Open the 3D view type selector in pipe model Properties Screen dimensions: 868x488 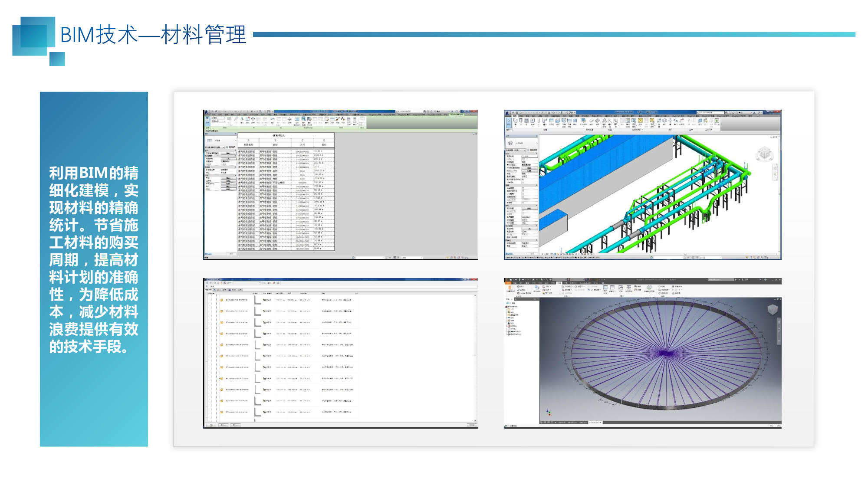tap(522, 143)
